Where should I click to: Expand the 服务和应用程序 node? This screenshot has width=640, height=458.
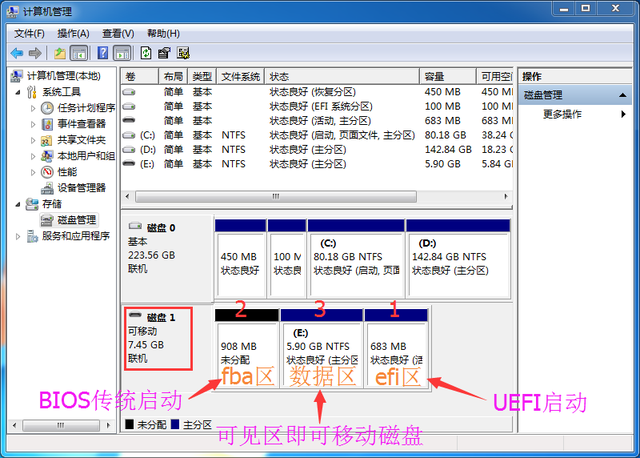[18, 236]
